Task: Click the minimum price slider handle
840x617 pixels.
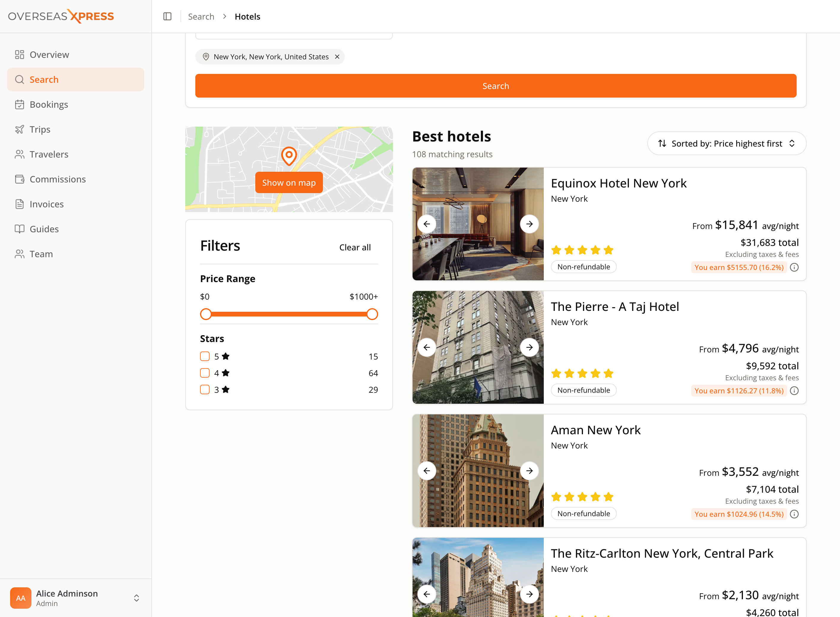Action: click(x=206, y=314)
